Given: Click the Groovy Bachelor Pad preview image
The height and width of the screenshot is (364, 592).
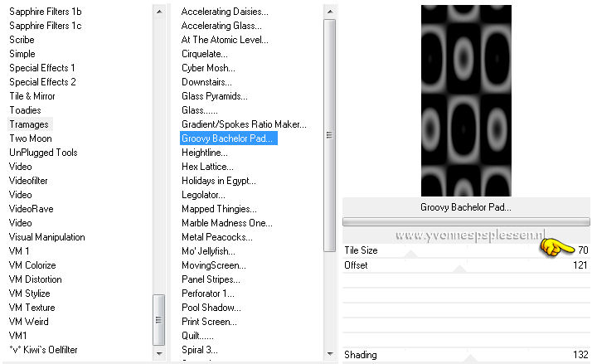Looking at the screenshot, I should point(466,100).
